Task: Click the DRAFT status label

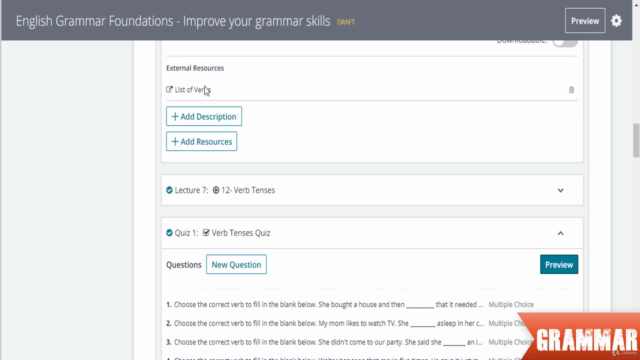Action: pos(346,22)
